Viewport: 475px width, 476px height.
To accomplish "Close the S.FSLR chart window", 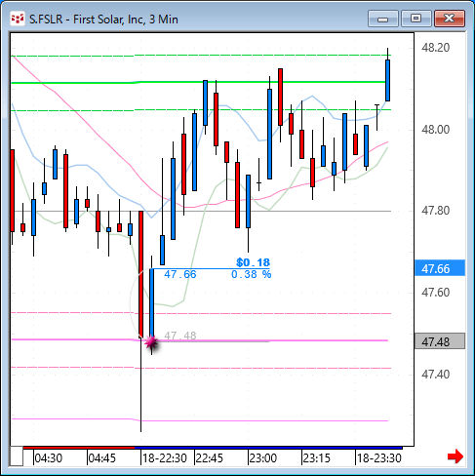I will click(450, 19).
